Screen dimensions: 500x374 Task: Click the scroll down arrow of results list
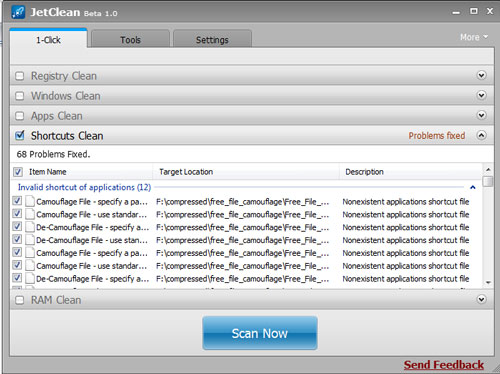[488, 282]
